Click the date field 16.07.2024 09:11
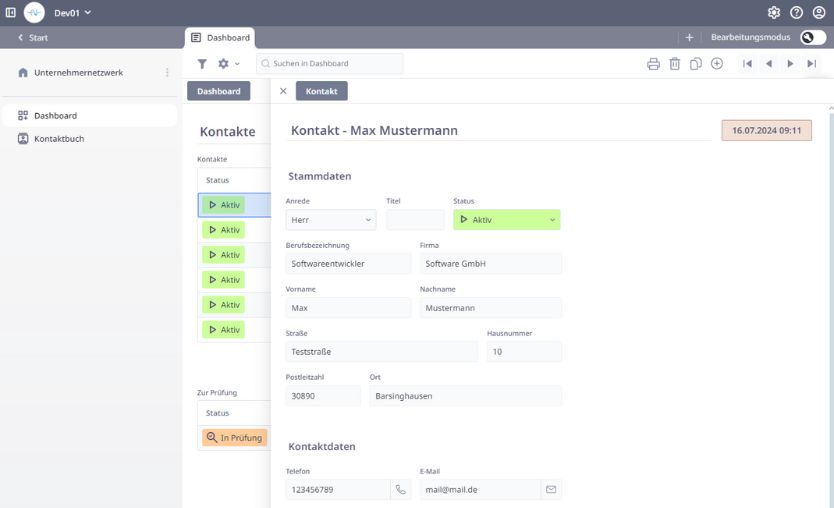The image size is (834, 508). click(x=766, y=131)
